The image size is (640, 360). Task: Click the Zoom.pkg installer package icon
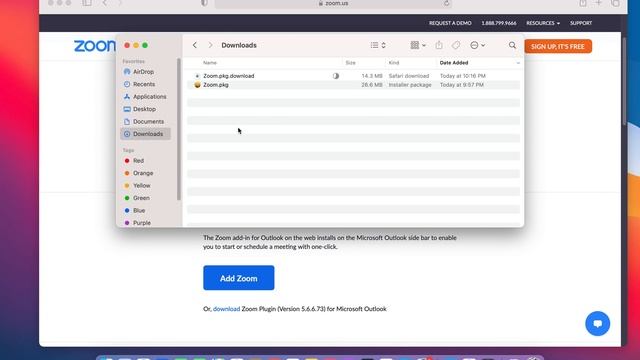coord(198,85)
